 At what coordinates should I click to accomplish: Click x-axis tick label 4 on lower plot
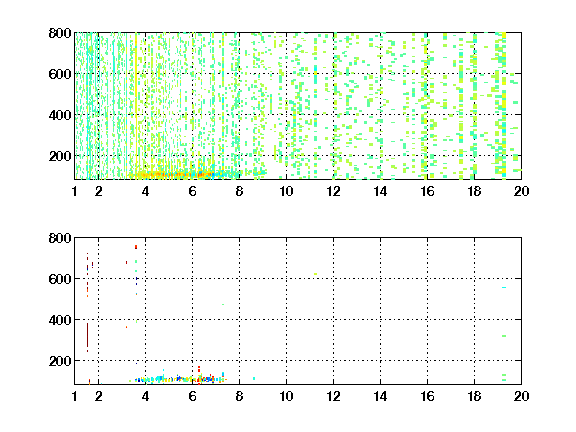[x=145, y=396]
